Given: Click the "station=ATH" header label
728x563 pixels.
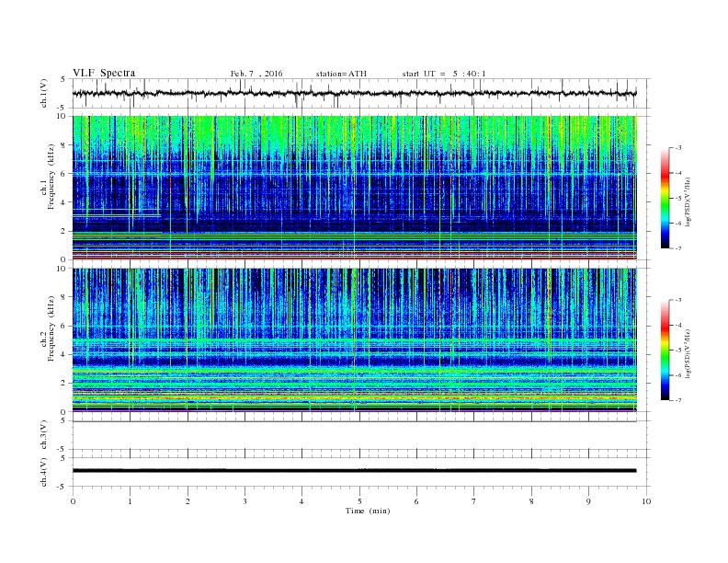Looking at the screenshot, I should click(x=341, y=74).
